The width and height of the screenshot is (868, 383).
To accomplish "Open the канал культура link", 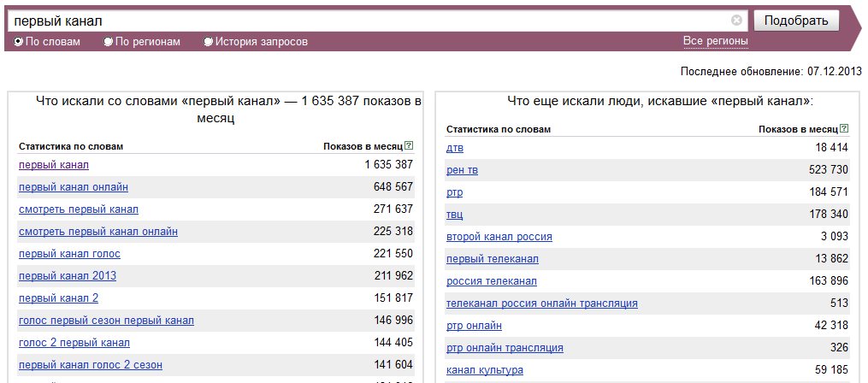I will 485,369.
